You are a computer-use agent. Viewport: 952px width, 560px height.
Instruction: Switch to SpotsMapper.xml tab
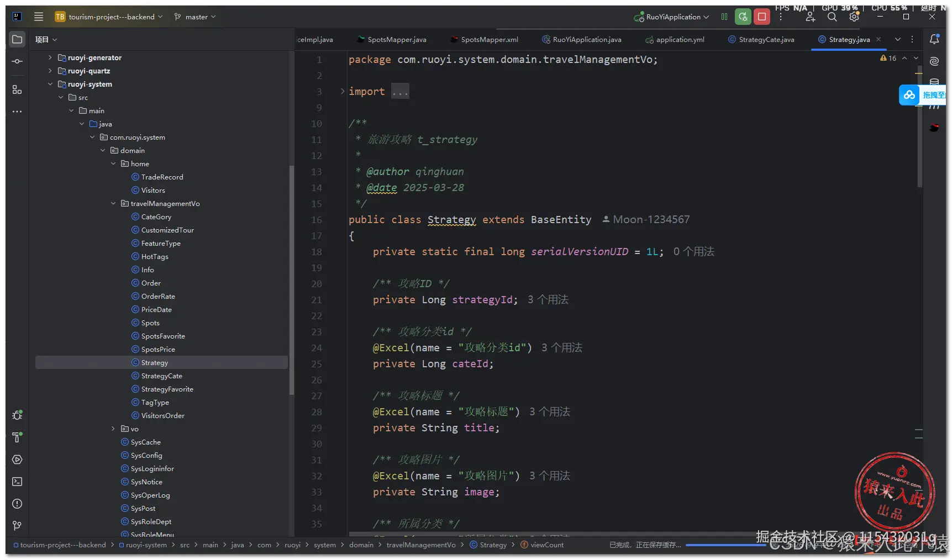coord(484,39)
